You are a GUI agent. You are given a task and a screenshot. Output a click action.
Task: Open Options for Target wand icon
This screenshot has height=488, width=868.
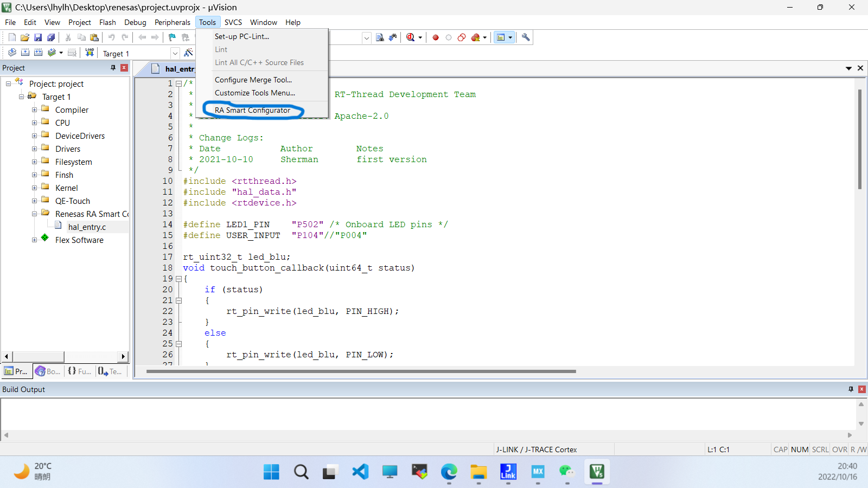pos(188,53)
